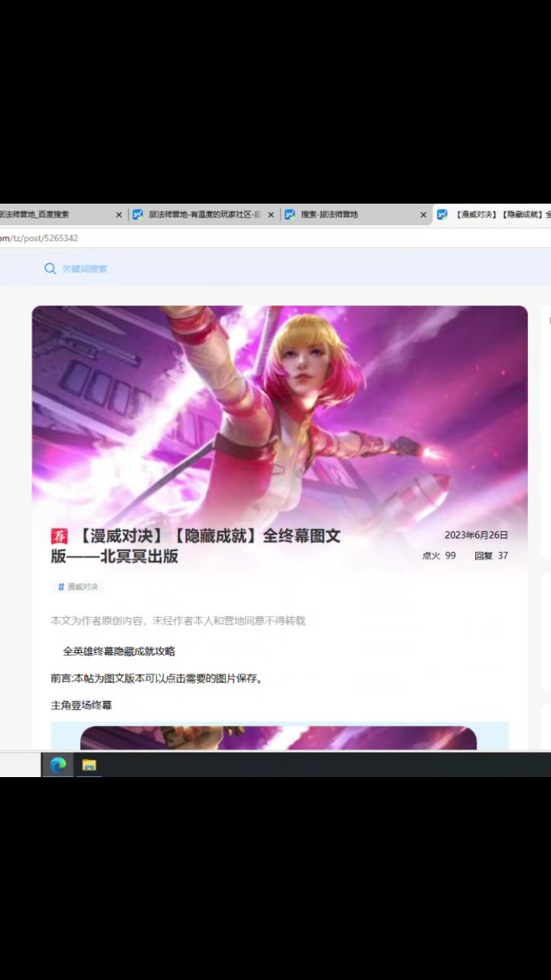Open File Explorer from the taskbar
The image size is (551, 980).
[x=90, y=765]
